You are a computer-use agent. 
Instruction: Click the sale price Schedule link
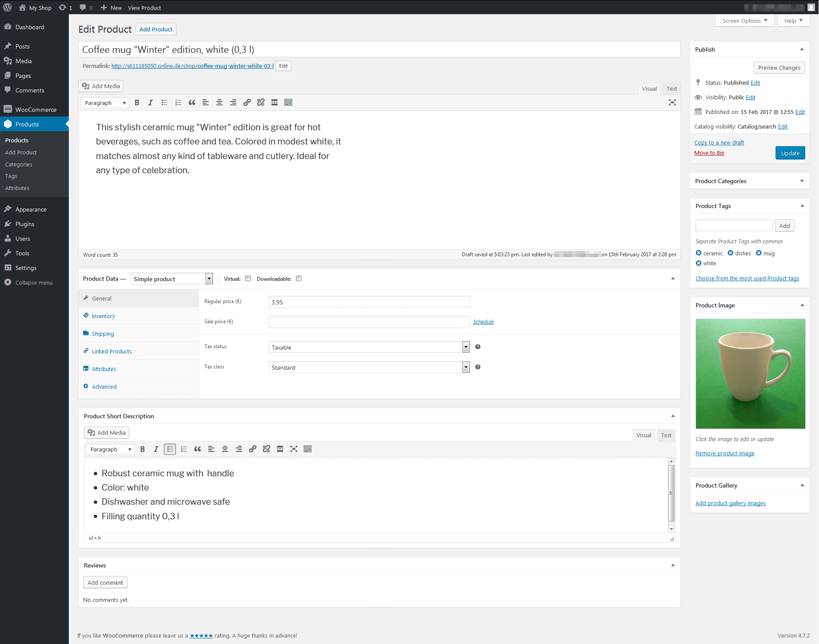[483, 322]
